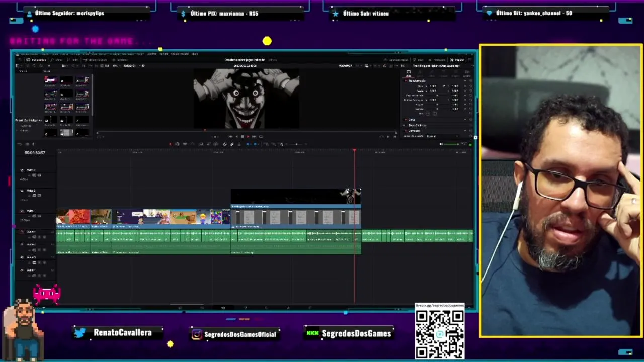Click the Flag icon in timeline toolbar
Screen dimensions: 644x362
pyautogui.click(x=249, y=144)
